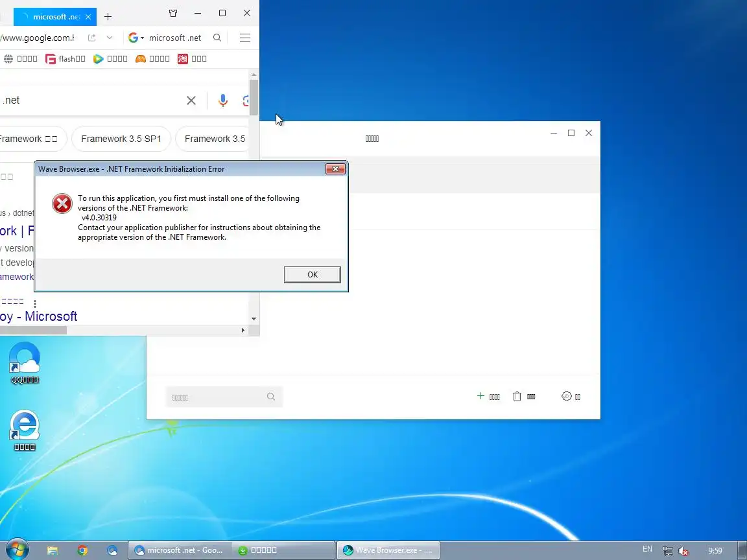This screenshot has width=747, height=560.
Task: Click the Google search field containing .net
Action: pos(91,100)
